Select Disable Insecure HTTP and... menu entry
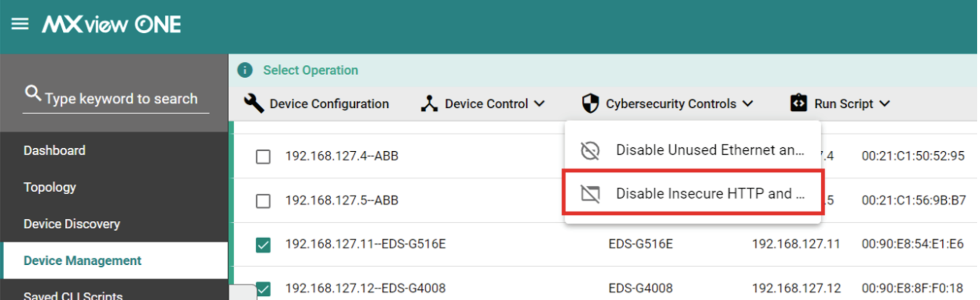This screenshot has width=980, height=300. coord(693,194)
